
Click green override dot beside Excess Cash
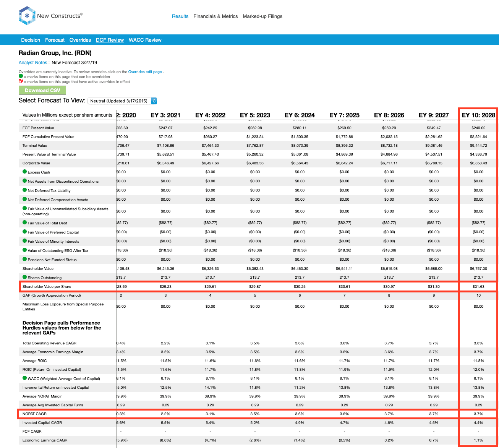25,172
